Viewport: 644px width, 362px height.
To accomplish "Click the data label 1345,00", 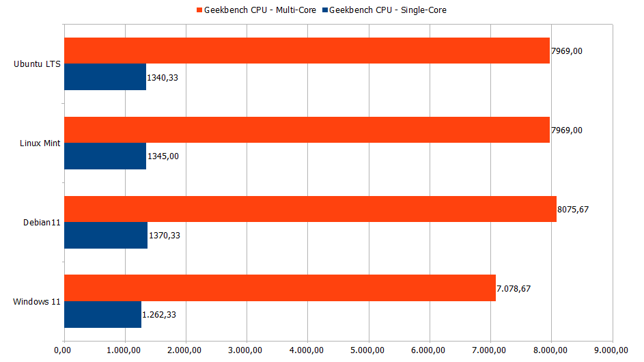I will pos(163,156).
